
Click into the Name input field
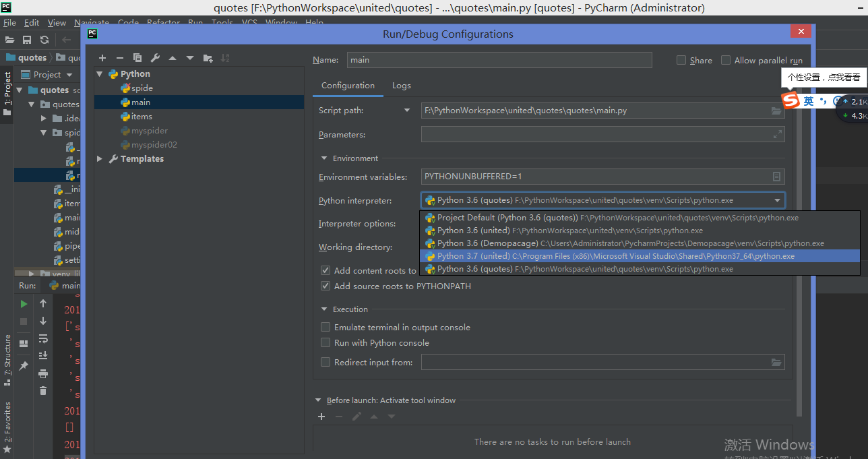[x=499, y=60]
